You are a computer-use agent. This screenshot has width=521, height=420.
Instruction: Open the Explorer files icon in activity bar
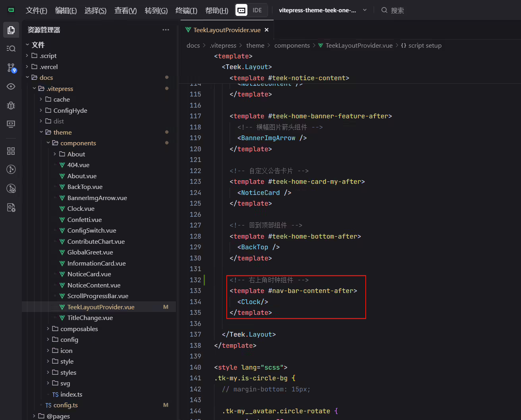tap(11, 30)
